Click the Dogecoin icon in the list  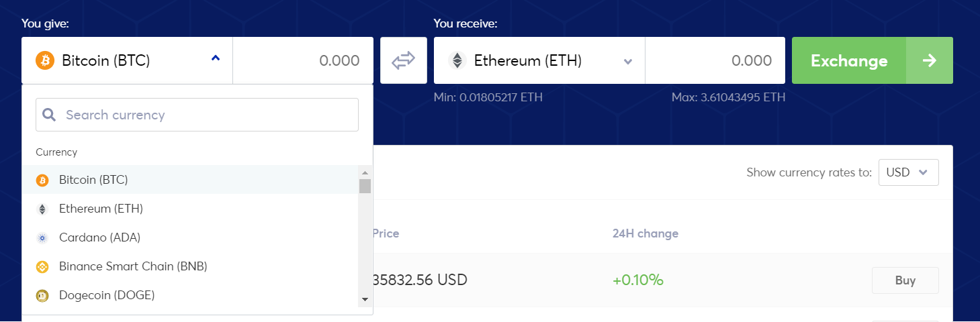[42, 295]
